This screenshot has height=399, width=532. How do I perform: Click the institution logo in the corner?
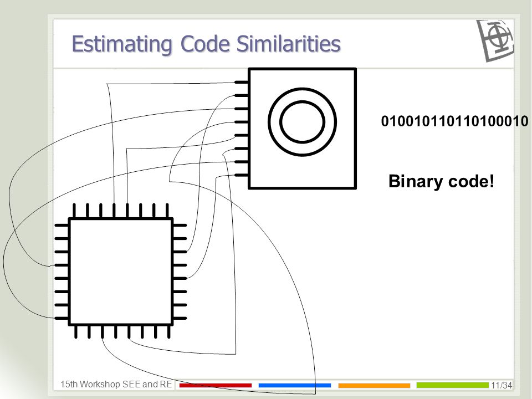click(x=495, y=40)
